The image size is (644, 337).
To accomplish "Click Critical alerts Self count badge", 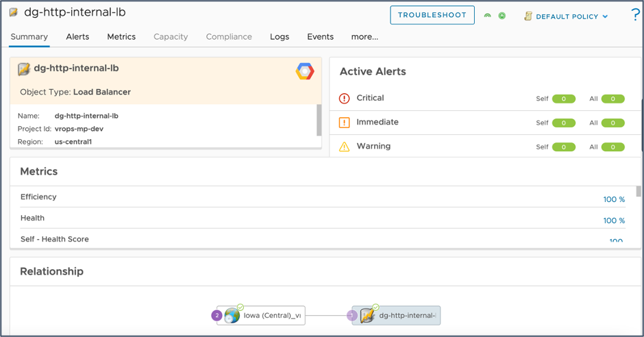I will (564, 99).
